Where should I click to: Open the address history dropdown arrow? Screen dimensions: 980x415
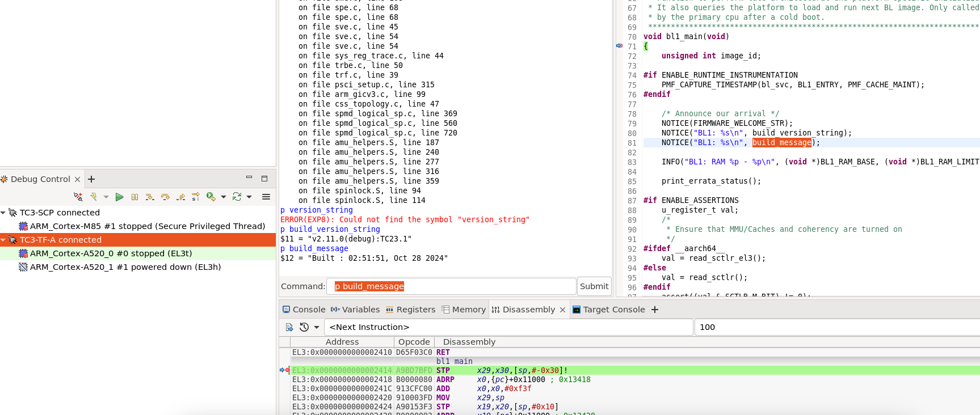coord(317,327)
